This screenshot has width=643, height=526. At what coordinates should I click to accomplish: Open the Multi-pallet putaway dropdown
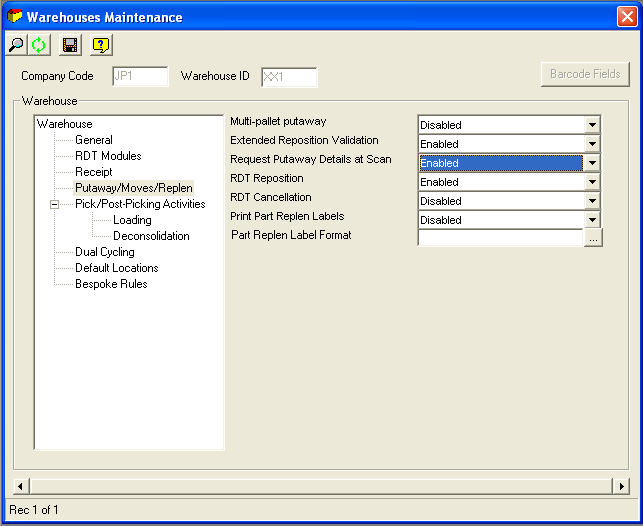tap(592, 125)
